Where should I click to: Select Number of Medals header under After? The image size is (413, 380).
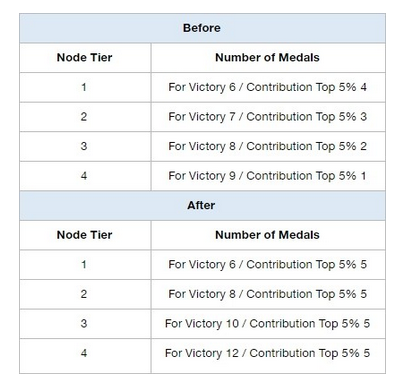268,235
